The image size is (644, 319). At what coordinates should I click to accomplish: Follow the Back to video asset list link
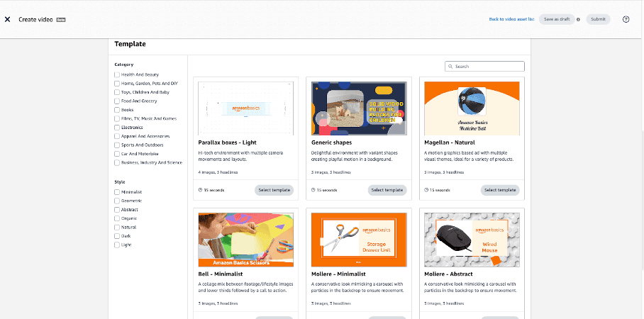[x=511, y=19]
